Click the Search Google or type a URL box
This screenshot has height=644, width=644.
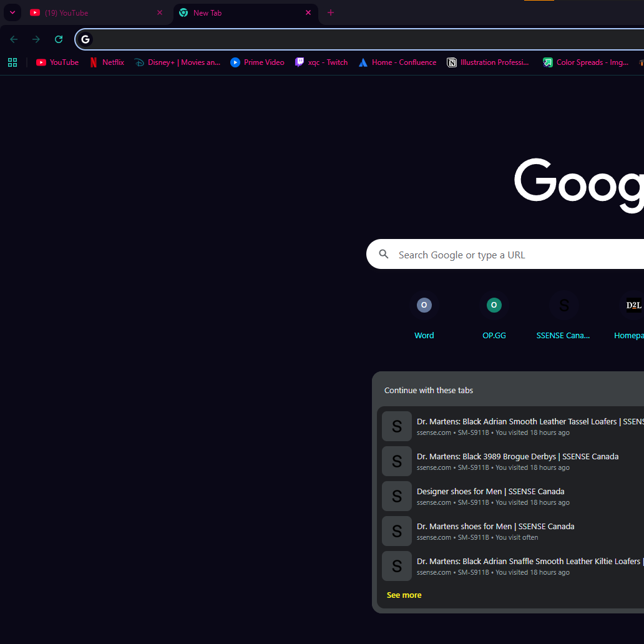pos(499,255)
